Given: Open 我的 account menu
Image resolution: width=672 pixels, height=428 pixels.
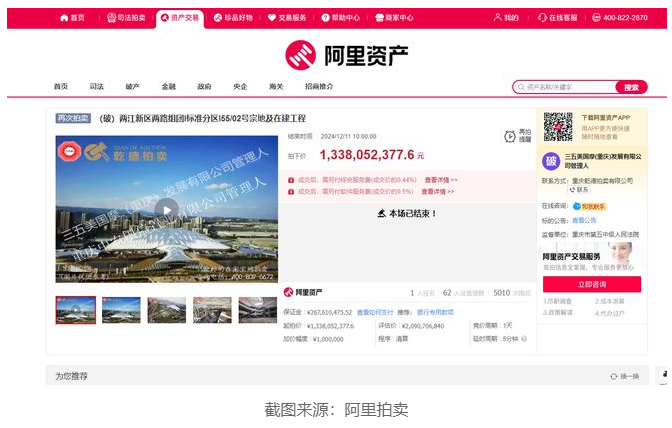Looking at the screenshot, I should [506, 18].
